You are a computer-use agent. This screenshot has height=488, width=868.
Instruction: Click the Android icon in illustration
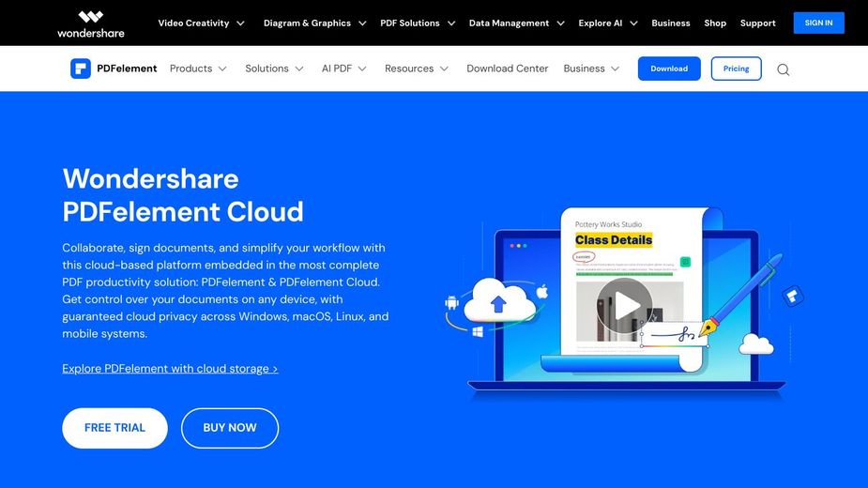pos(452,303)
